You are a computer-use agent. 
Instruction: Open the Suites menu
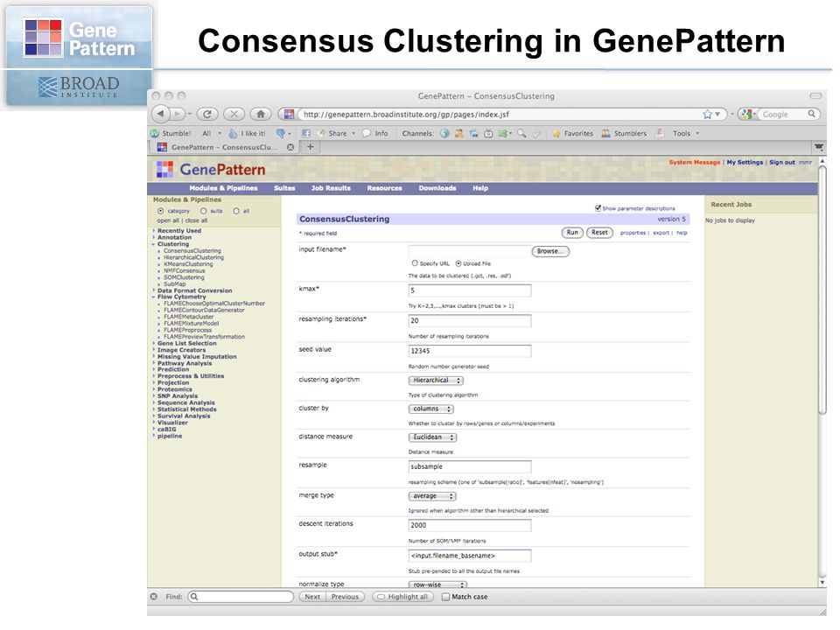(x=284, y=188)
